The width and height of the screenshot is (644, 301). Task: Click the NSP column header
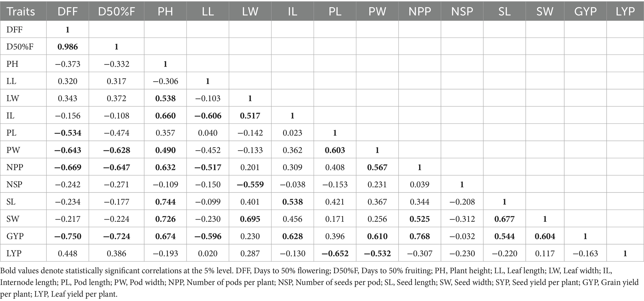click(462, 12)
